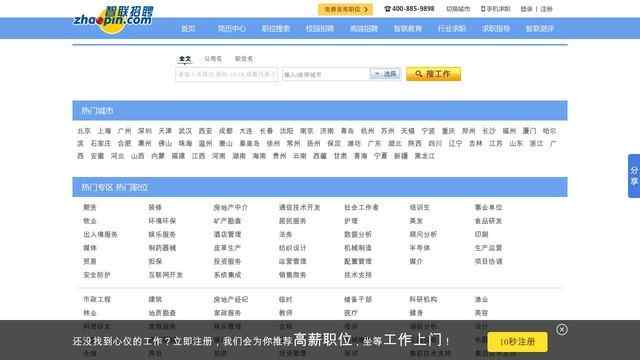Choose the city 天津
Image resolution: width=640 pixels, height=360 pixels.
coord(165,131)
